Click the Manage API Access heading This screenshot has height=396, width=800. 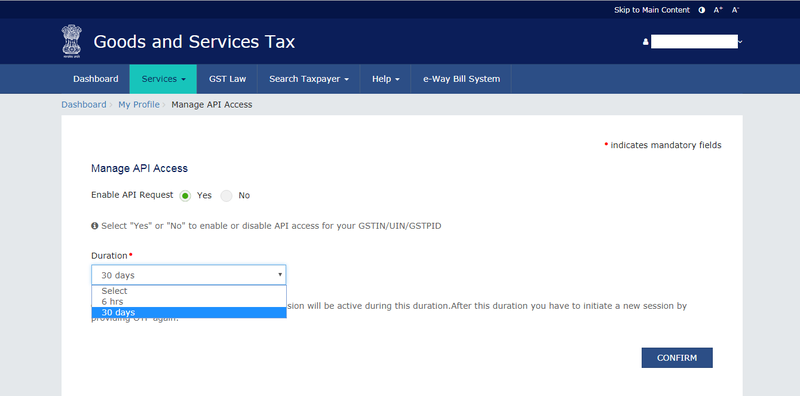[139, 168]
